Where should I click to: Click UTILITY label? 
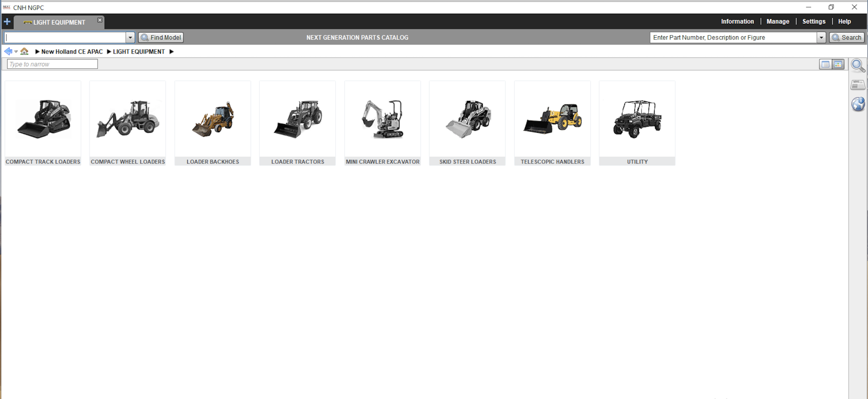[637, 162]
